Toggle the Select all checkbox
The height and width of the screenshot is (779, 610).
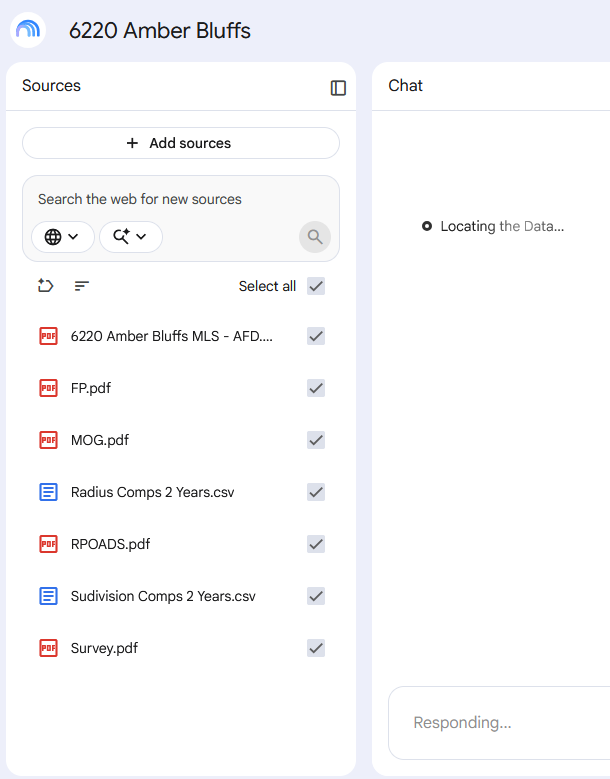(x=316, y=286)
